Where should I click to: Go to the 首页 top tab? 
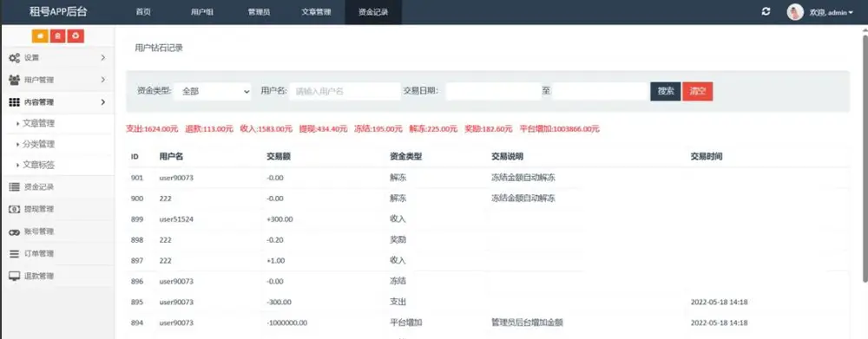pyautogui.click(x=143, y=12)
